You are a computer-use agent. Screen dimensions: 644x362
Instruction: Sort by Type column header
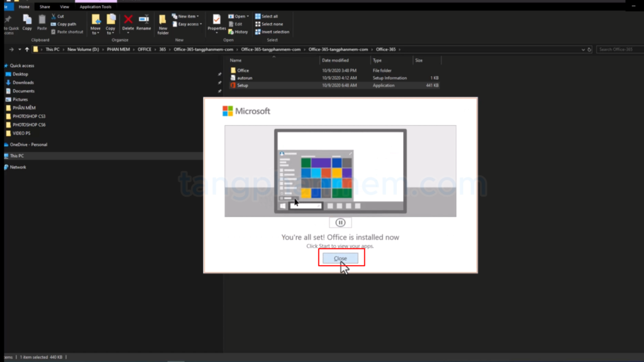377,60
